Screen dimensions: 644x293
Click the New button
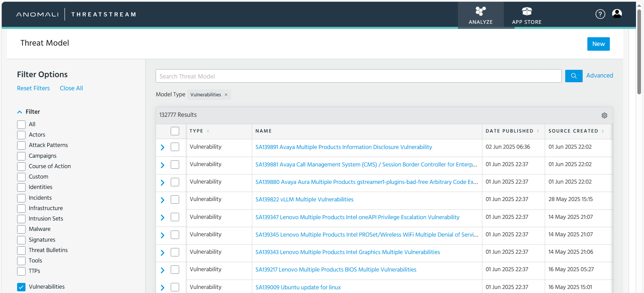(598, 44)
